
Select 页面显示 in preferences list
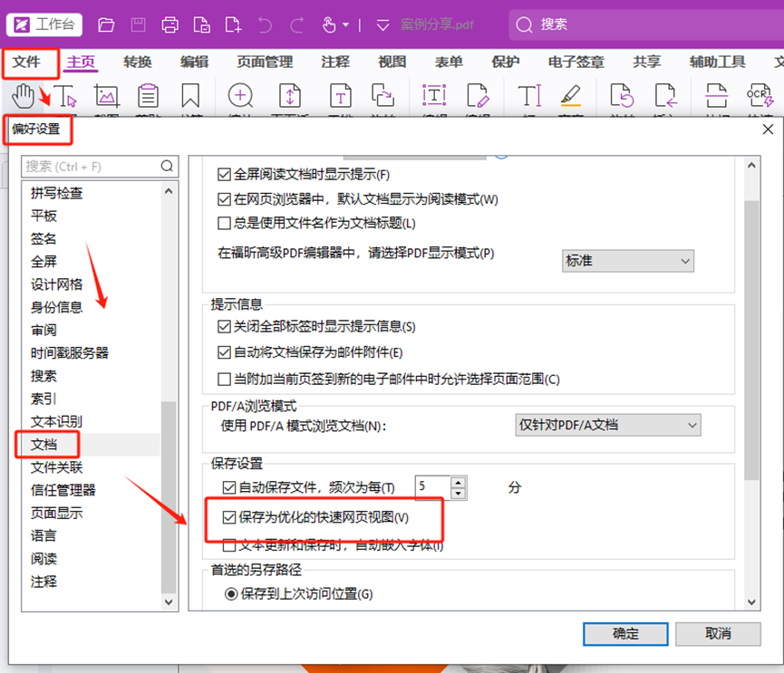point(57,513)
